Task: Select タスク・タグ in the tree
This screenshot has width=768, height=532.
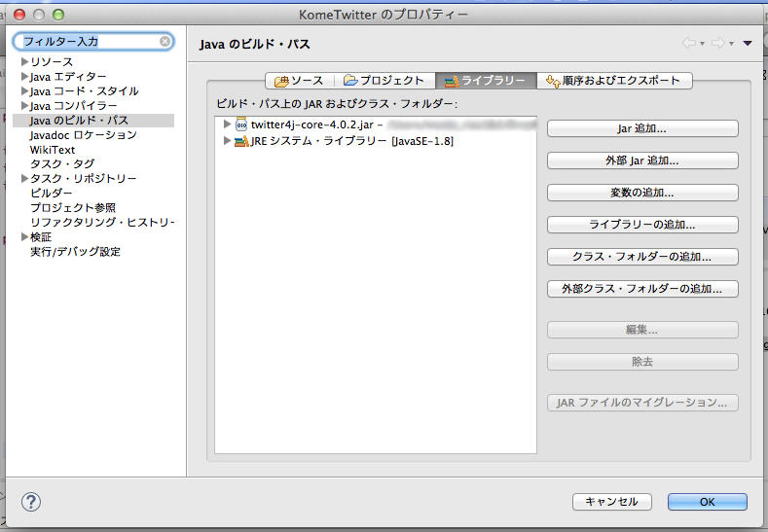Action: pyautogui.click(x=62, y=164)
